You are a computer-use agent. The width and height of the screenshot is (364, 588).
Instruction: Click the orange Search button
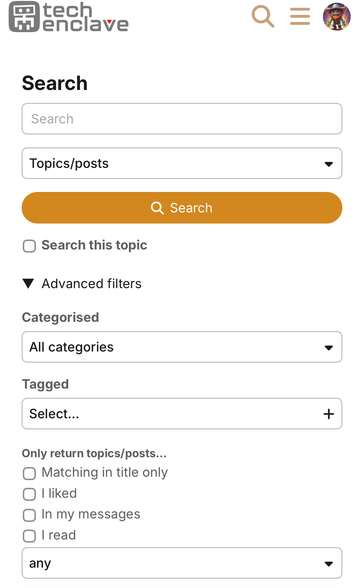tap(182, 208)
